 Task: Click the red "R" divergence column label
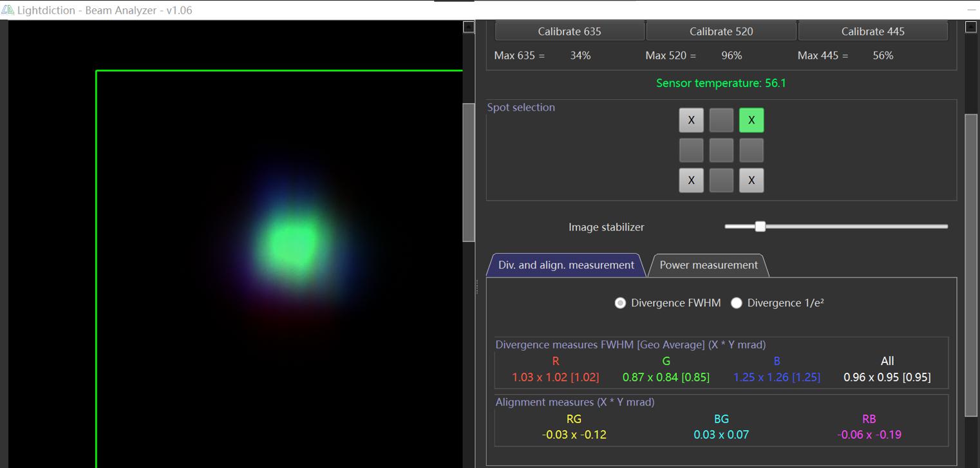point(556,361)
